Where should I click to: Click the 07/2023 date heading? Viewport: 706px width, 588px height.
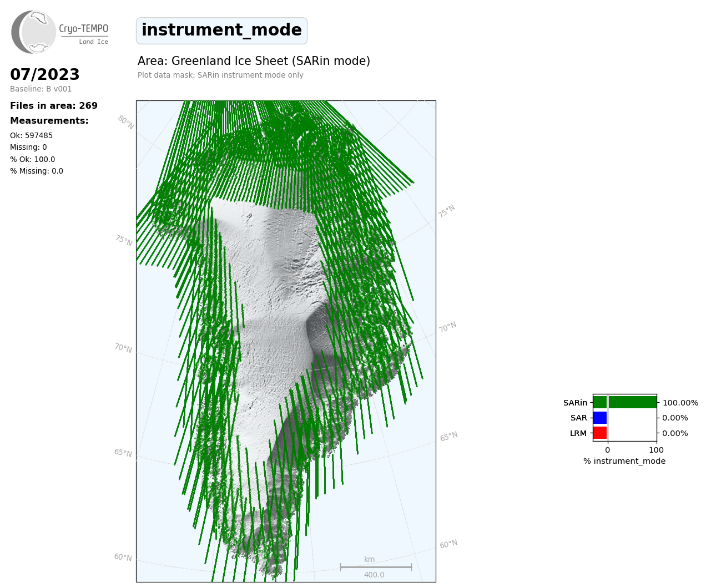click(x=45, y=74)
